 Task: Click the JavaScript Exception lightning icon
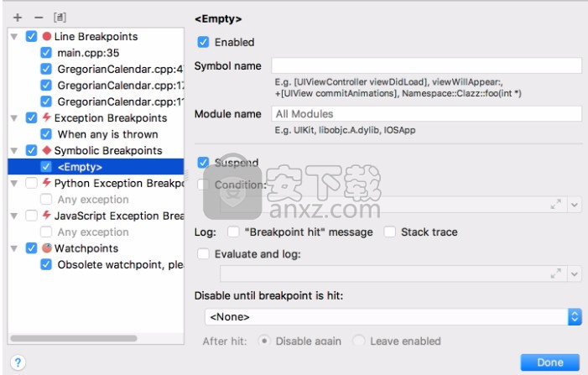[46, 216]
